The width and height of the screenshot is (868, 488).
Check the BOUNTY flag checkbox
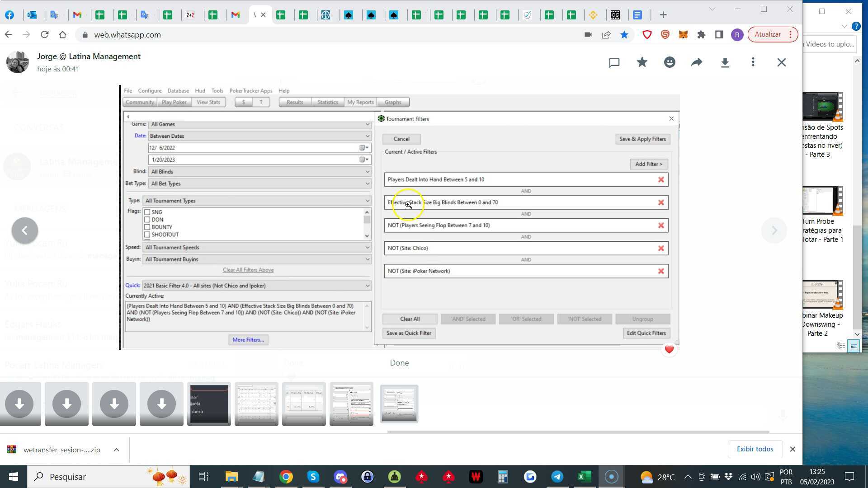(x=147, y=227)
